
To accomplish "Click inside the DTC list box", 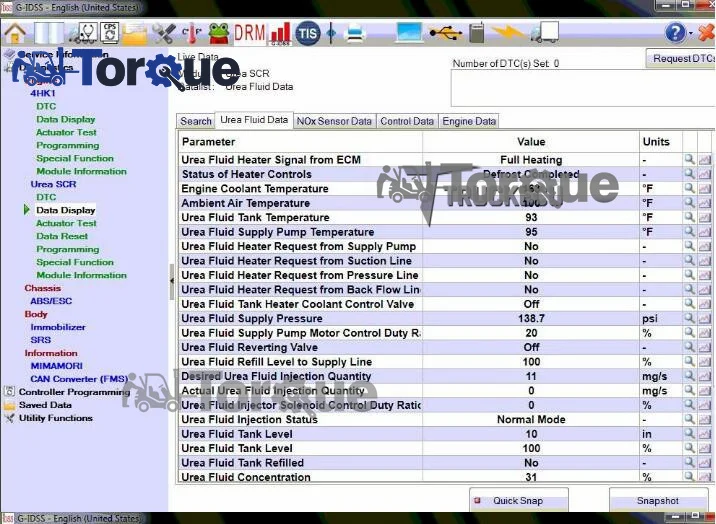I will tap(583, 88).
